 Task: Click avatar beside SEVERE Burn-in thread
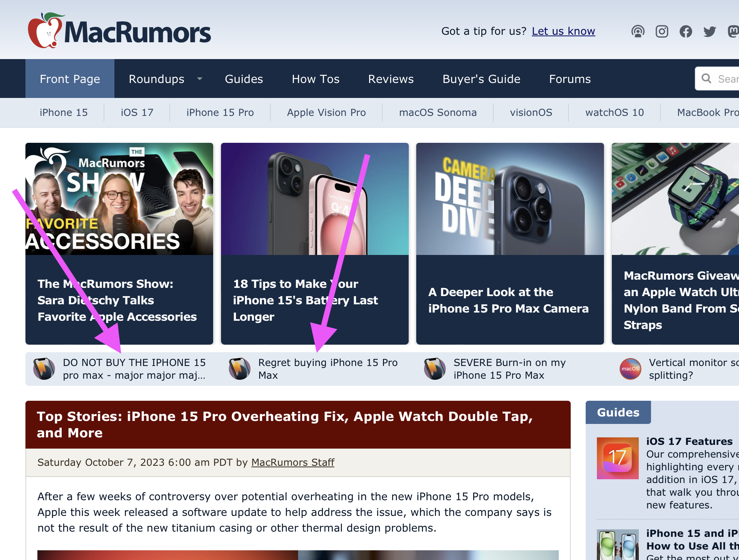435,369
